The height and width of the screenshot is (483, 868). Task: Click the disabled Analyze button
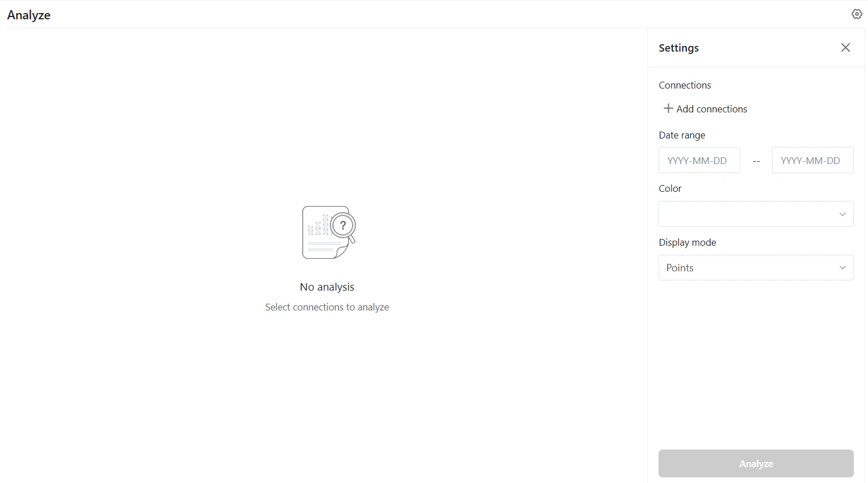pos(756,464)
